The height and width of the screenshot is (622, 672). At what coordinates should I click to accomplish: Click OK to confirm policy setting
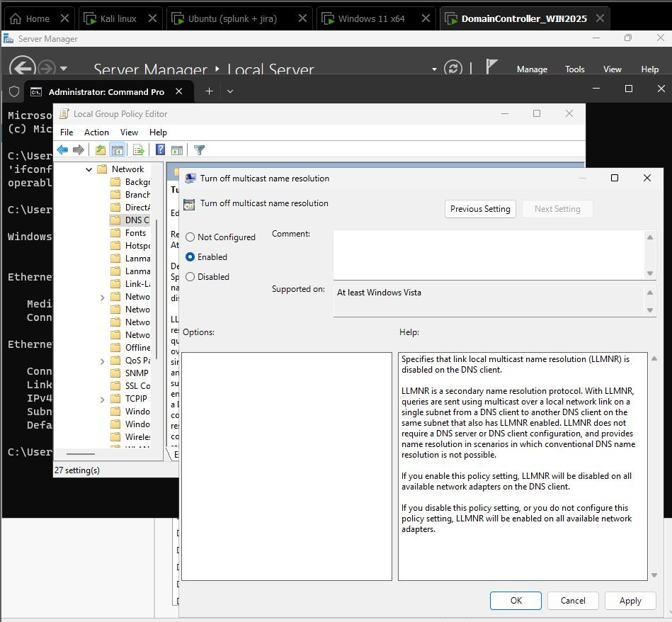click(x=516, y=601)
